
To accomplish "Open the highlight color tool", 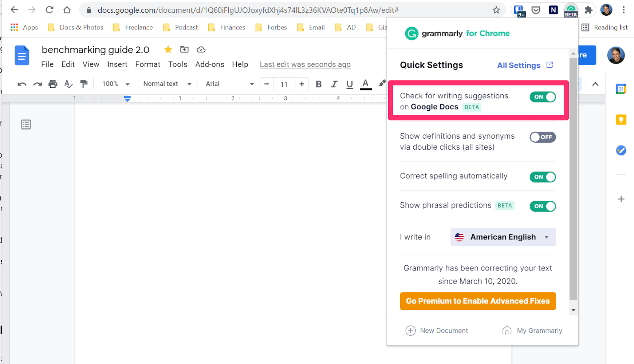I will (x=381, y=84).
